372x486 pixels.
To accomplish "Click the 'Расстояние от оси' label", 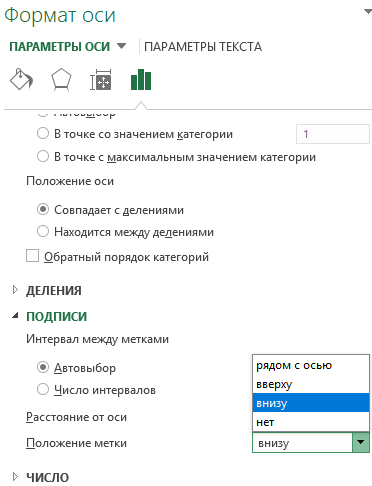I will point(76,417).
